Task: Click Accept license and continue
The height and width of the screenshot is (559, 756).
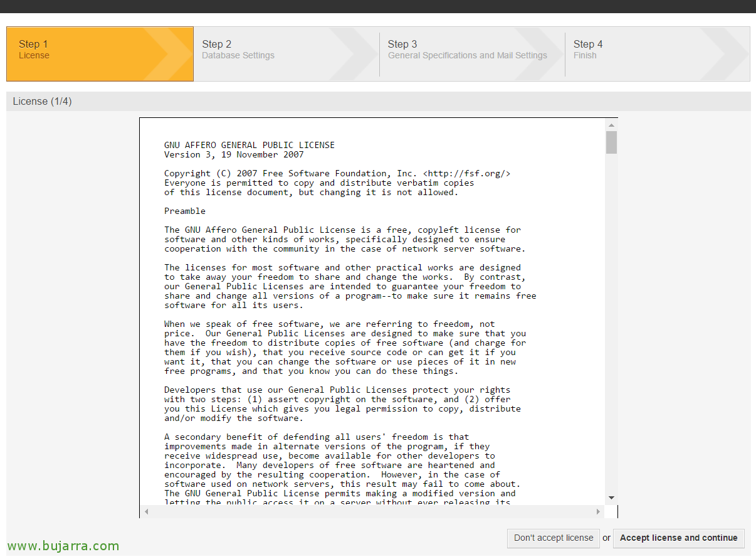Action: point(678,538)
